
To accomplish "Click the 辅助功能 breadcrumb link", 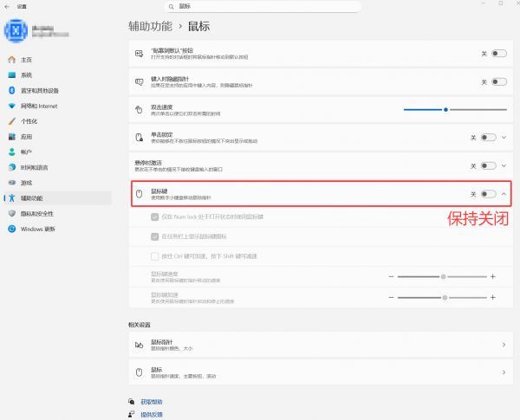I will (150, 26).
